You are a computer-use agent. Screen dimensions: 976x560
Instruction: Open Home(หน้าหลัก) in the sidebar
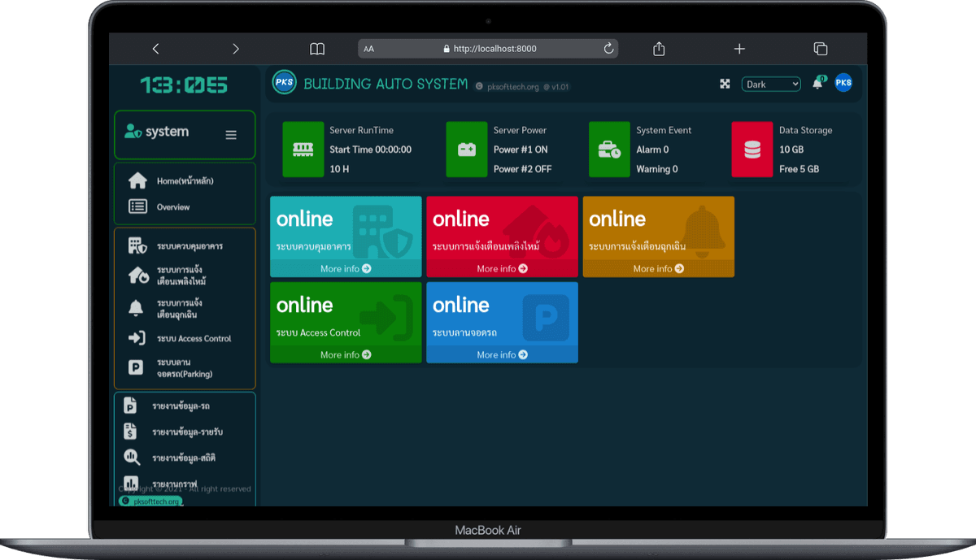coord(185,180)
